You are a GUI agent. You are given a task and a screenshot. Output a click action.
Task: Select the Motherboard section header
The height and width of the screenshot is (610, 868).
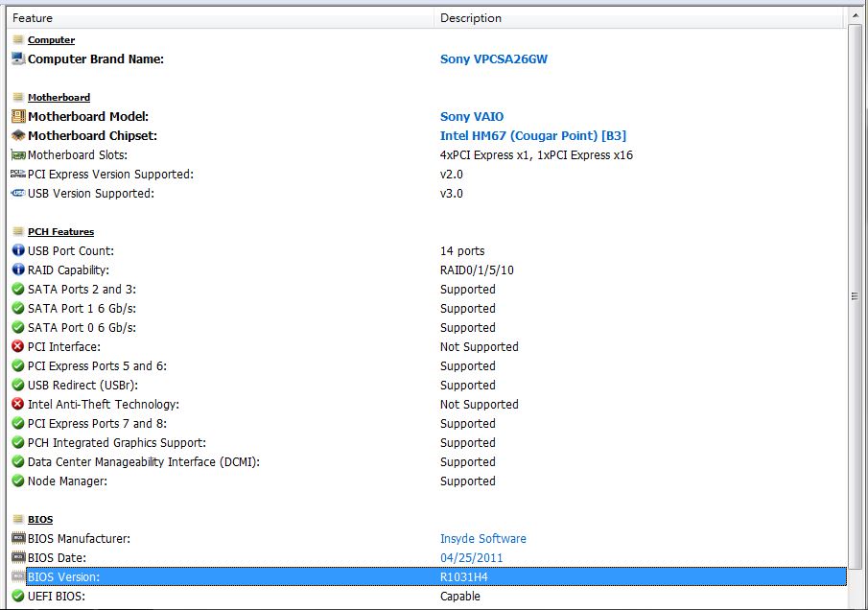click(59, 98)
